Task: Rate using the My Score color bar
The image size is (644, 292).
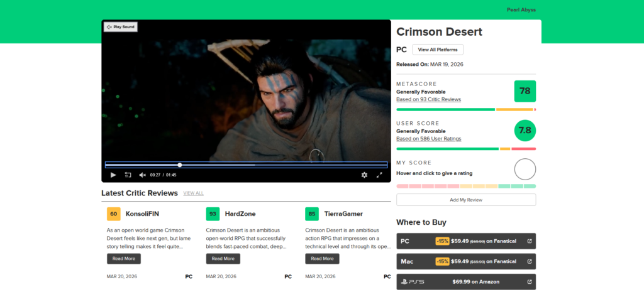Action: pyautogui.click(x=466, y=187)
